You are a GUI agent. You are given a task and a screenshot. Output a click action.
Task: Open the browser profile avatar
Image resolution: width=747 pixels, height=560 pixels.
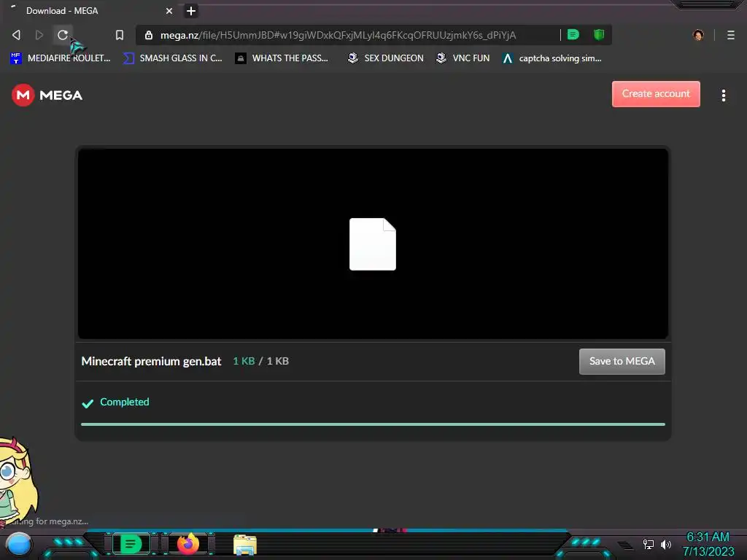pos(698,35)
